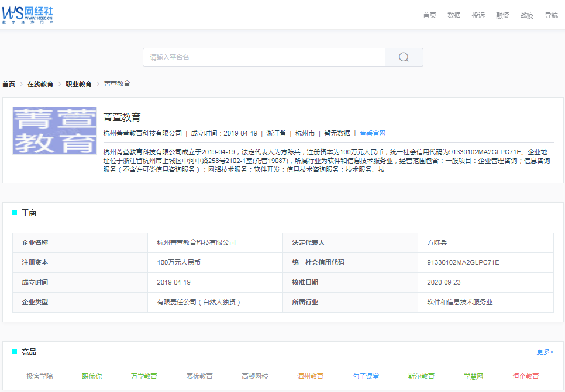Click the 2020-09-23 value cell
This screenshot has height=392, width=565.
click(x=485, y=282)
